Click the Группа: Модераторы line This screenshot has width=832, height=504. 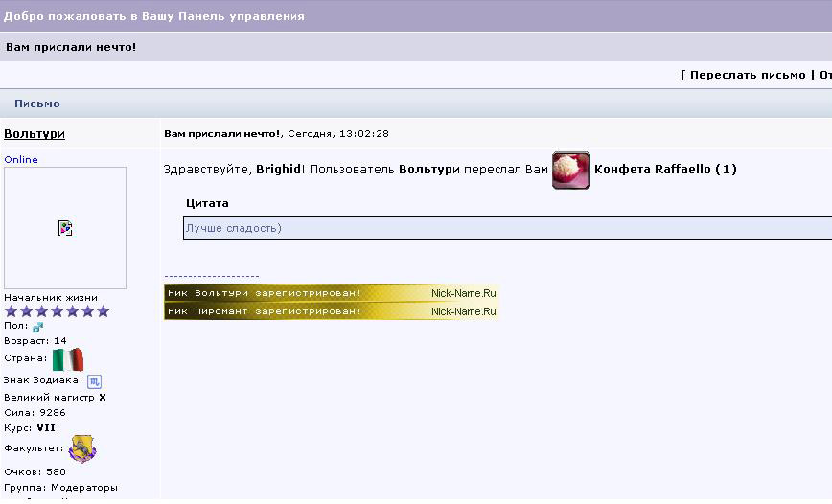[x=61, y=487]
